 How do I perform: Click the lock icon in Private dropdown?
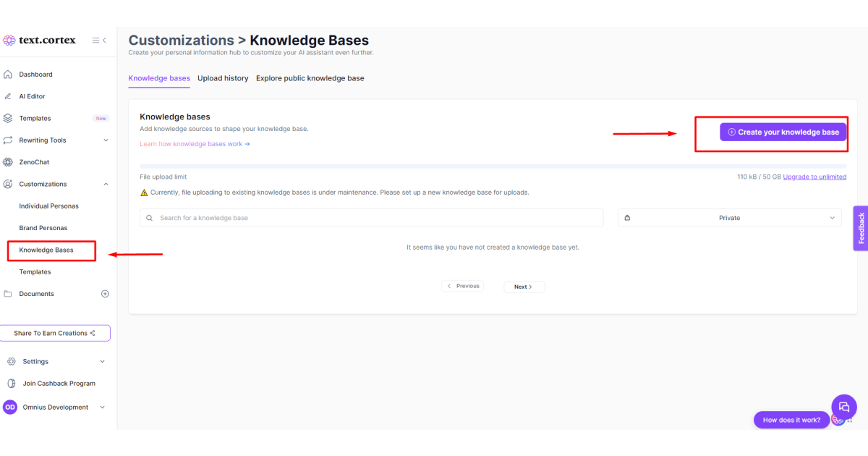click(x=627, y=218)
